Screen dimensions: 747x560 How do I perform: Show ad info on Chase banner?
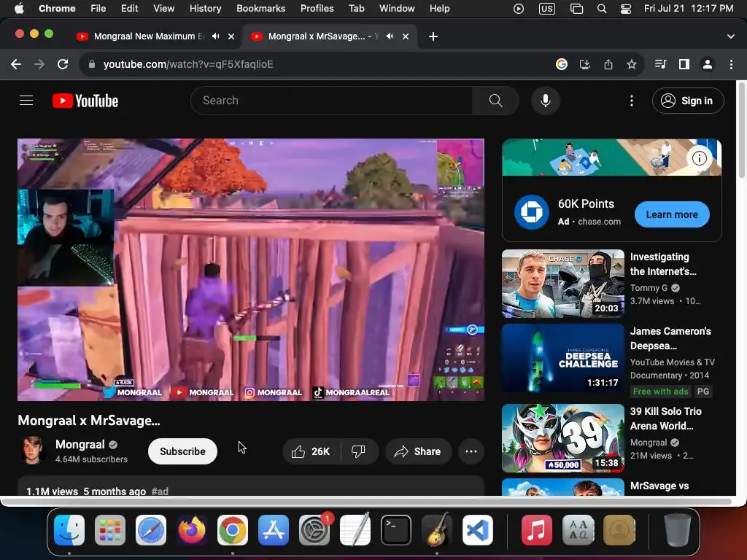pos(699,158)
